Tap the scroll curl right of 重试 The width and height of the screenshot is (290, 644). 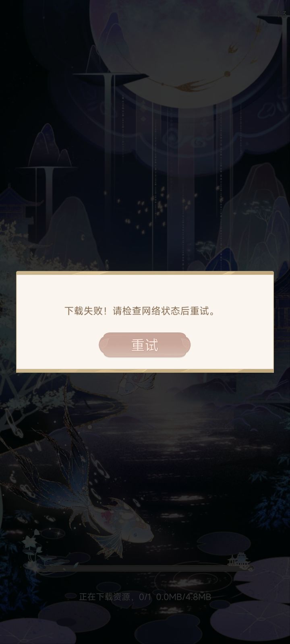[x=184, y=345]
